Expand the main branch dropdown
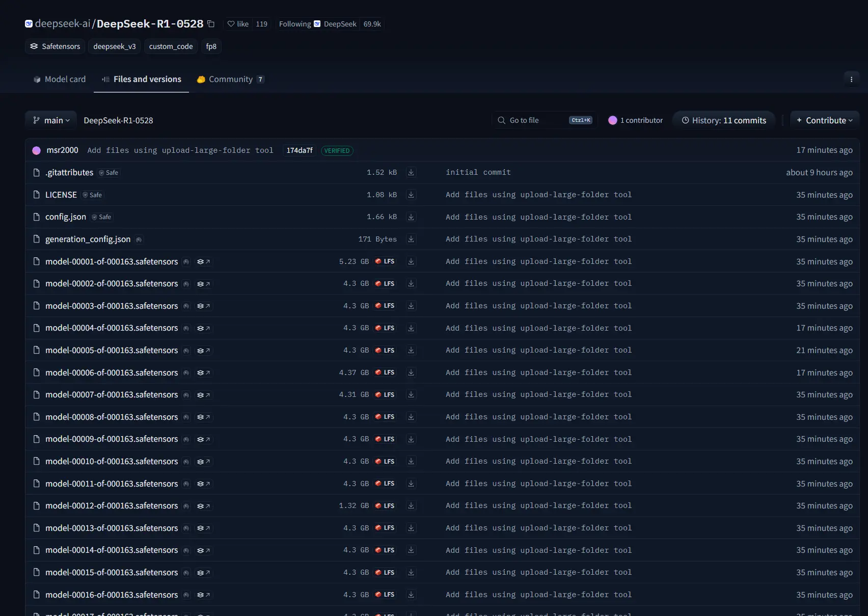868x616 pixels. coord(51,120)
